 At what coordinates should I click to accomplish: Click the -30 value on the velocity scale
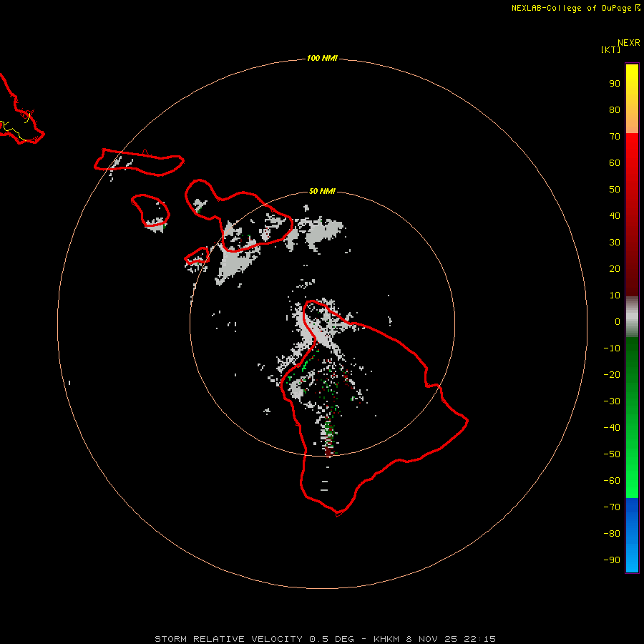pos(612,401)
